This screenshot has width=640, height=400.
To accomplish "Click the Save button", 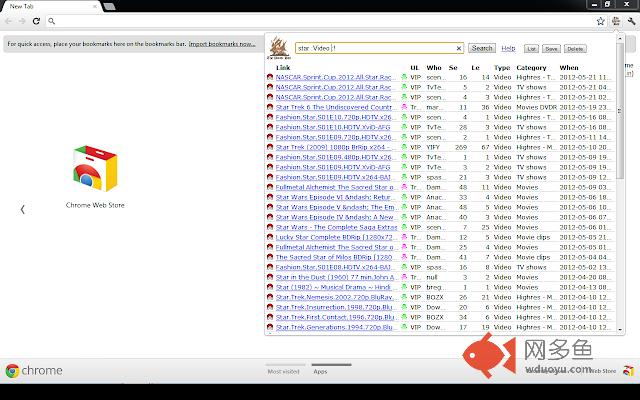I will tap(551, 49).
